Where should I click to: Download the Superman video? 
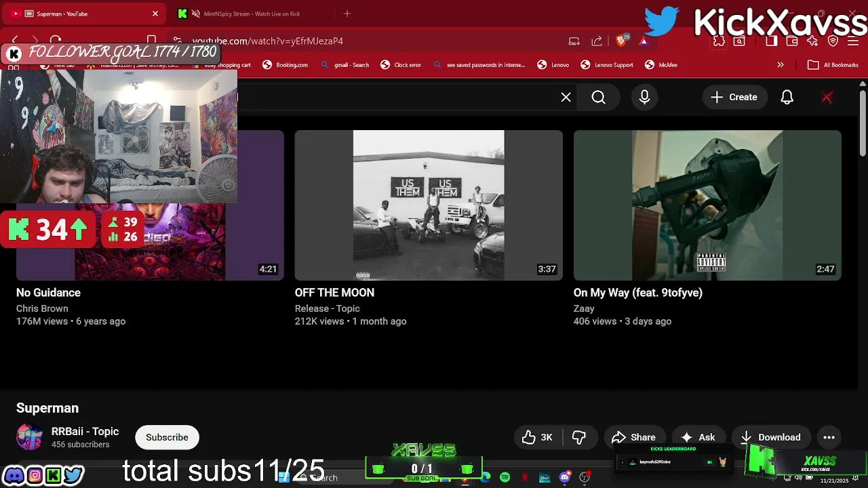[x=770, y=437]
